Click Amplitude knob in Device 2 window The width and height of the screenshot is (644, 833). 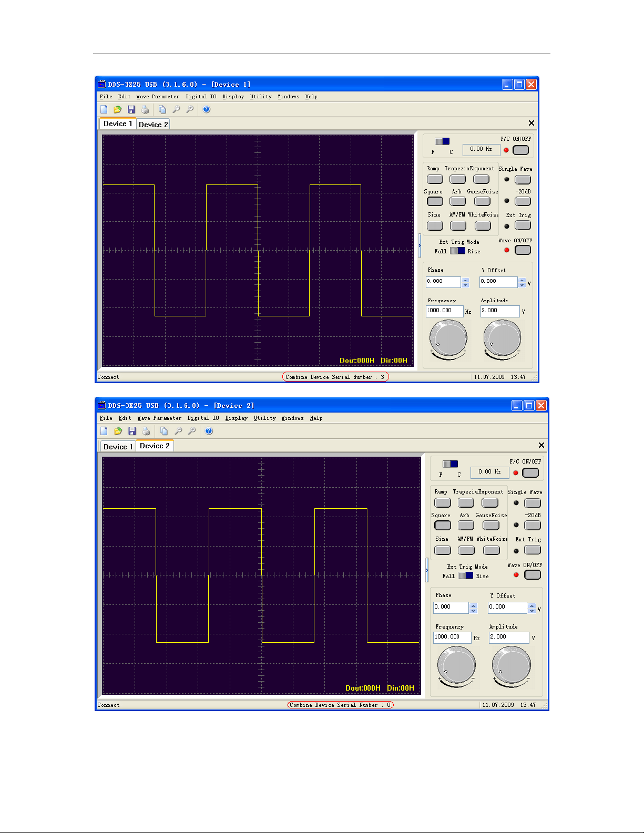coord(511,666)
